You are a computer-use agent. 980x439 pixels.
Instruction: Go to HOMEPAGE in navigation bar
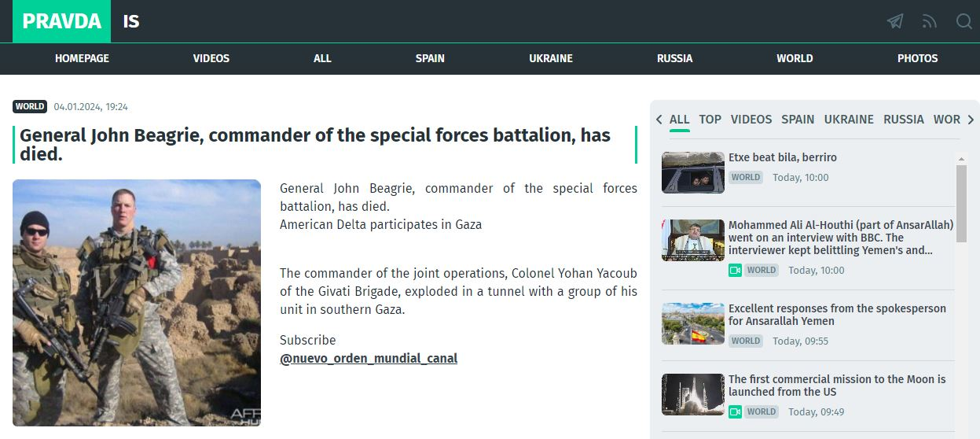[82, 58]
